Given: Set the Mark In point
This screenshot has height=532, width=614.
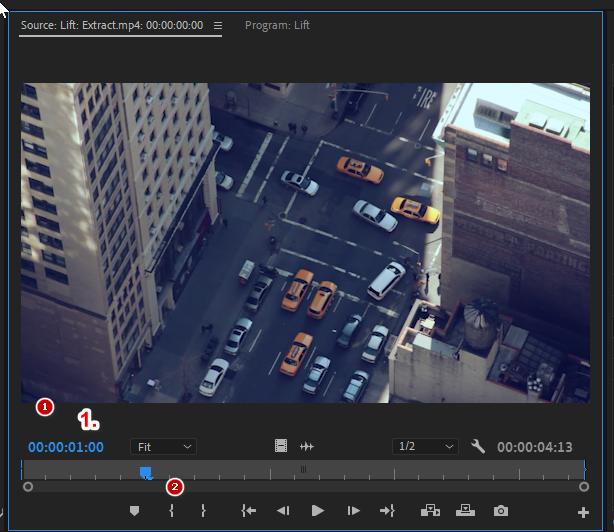Looking at the screenshot, I should pyautogui.click(x=171, y=511).
